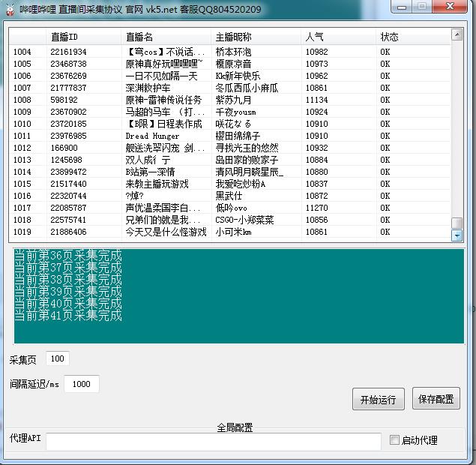Viewport: 476px width, 465px height.
Task: Click the 开始运行 button
Action: point(378,399)
